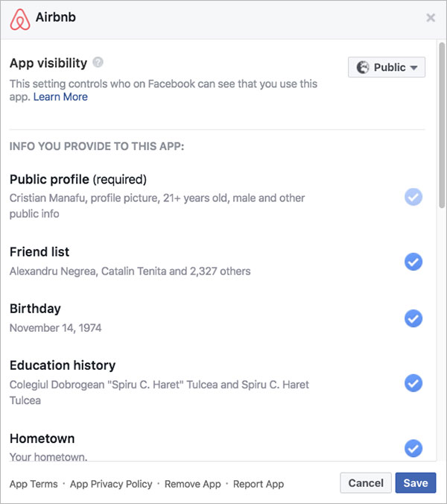Click the Airbnb title text in header
Image resolution: width=447 pixels, height=504 pixels.
tap(56, 17)
